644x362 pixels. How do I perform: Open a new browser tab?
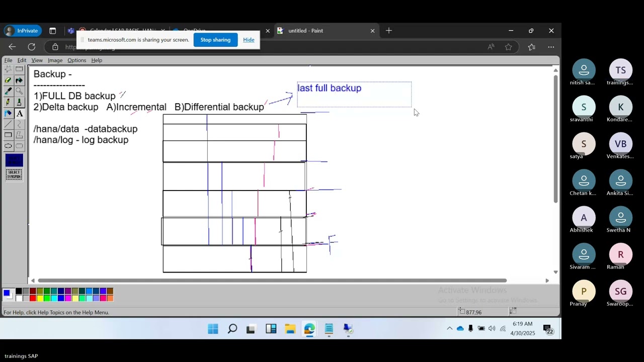[389, 31]
